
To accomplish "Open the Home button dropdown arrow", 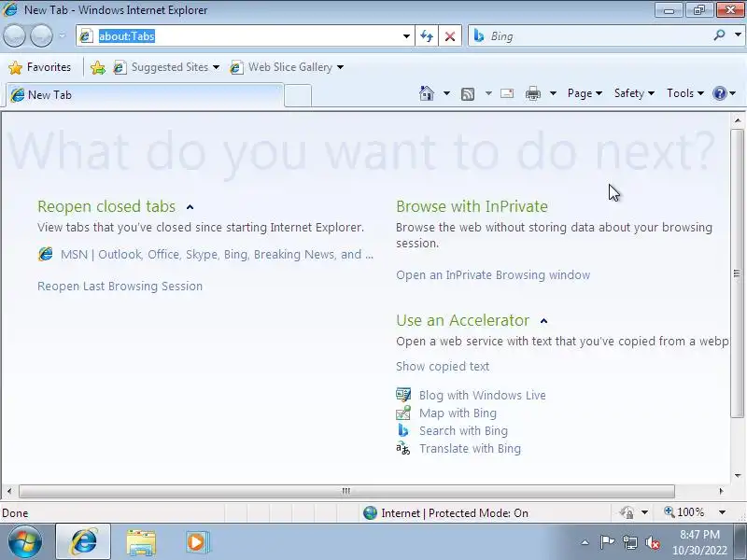I will click(446, 93).
